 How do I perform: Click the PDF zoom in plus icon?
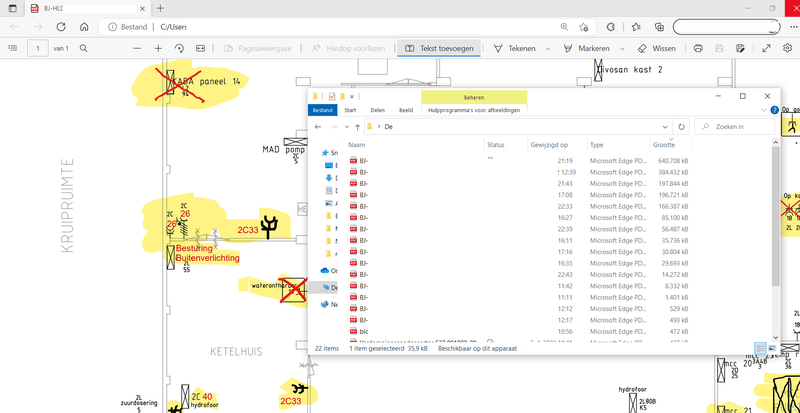[x=158, y=48]
